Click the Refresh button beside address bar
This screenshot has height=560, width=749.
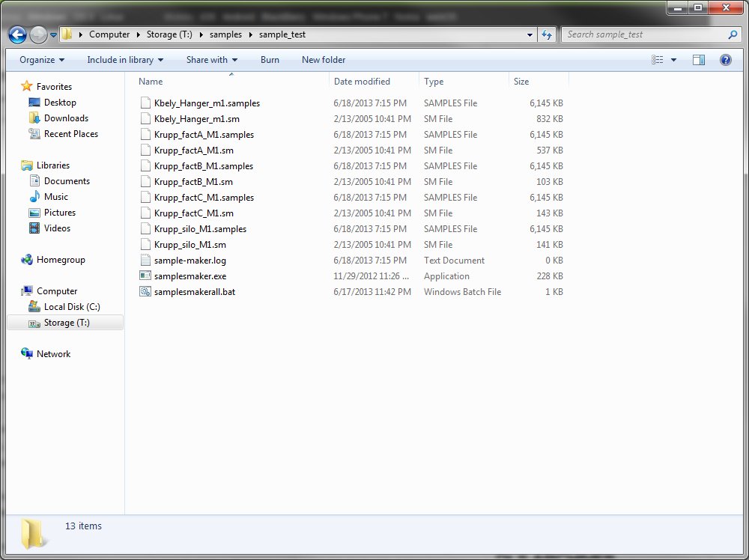coord(547,34)
